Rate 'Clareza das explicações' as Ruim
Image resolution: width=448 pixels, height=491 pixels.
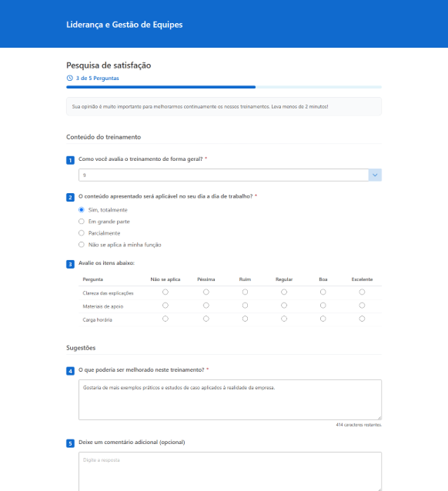pos(245,292)
